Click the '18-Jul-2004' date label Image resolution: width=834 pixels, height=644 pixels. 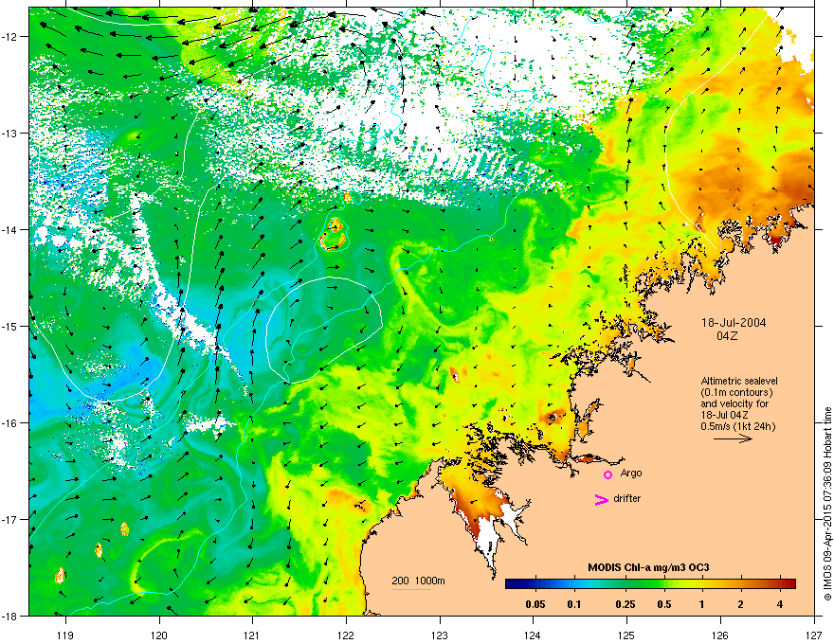point(734,323)
